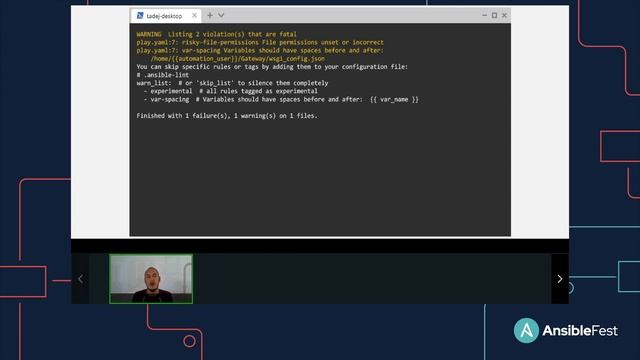Image resolution: width=640 pixels, height=360 pixels.
Task: Click the 'WARNING Listing 2 violation(s)' line
Action: point(217,34)
